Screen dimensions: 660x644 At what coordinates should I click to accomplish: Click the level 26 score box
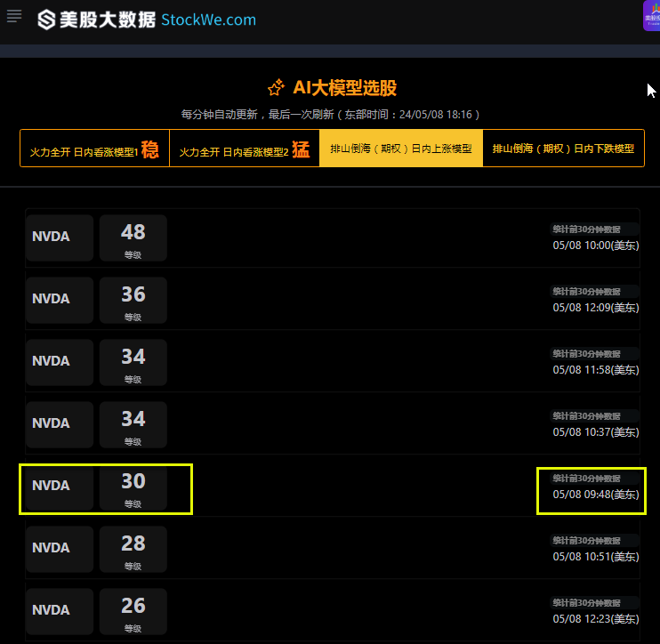pos(133,611)
